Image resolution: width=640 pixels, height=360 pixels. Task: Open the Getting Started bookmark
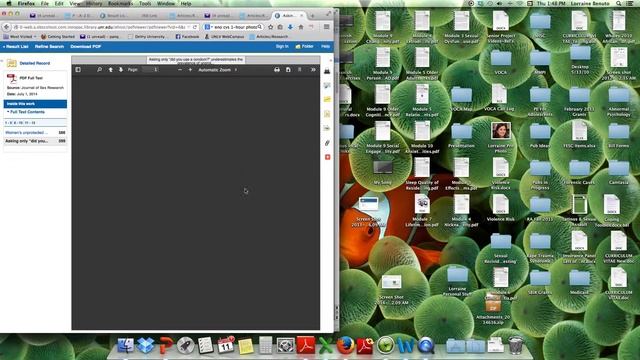pos(58,36)
